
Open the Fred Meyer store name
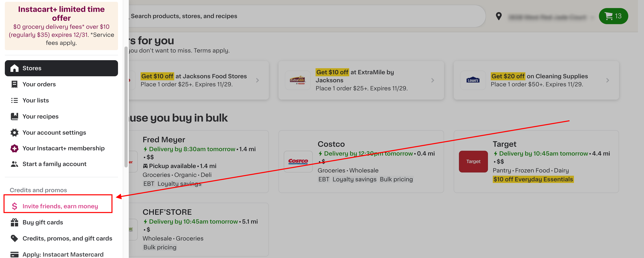coord(164,140)
